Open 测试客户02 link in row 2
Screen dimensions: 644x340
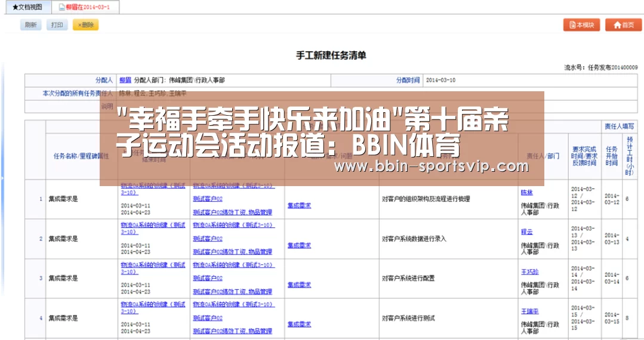[x=208, y=239]
